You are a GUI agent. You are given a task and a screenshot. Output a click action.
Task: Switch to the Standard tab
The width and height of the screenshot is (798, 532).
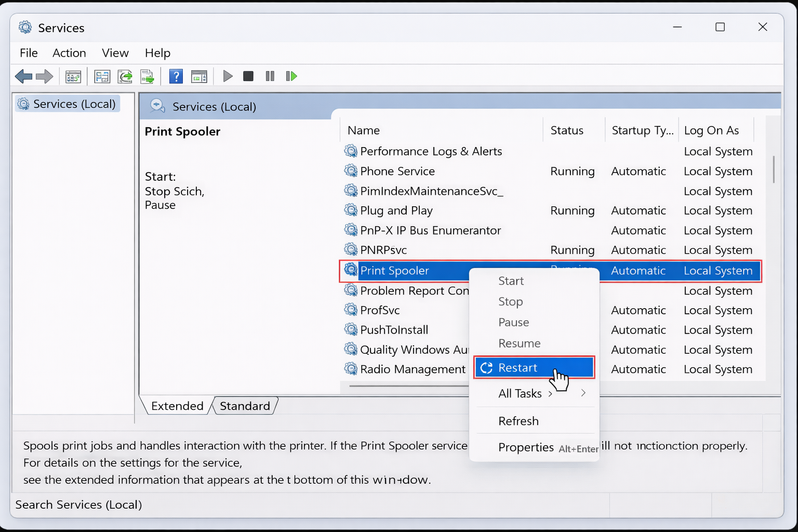(x=244, y=406)
